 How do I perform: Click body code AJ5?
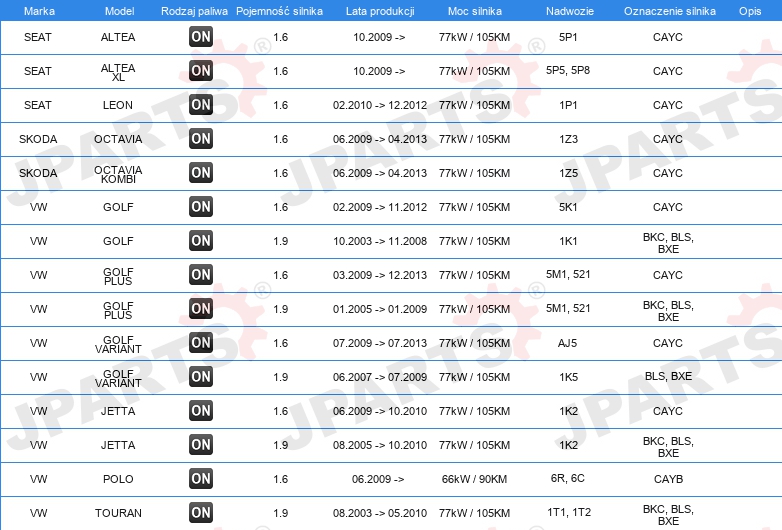coord(568,343)
